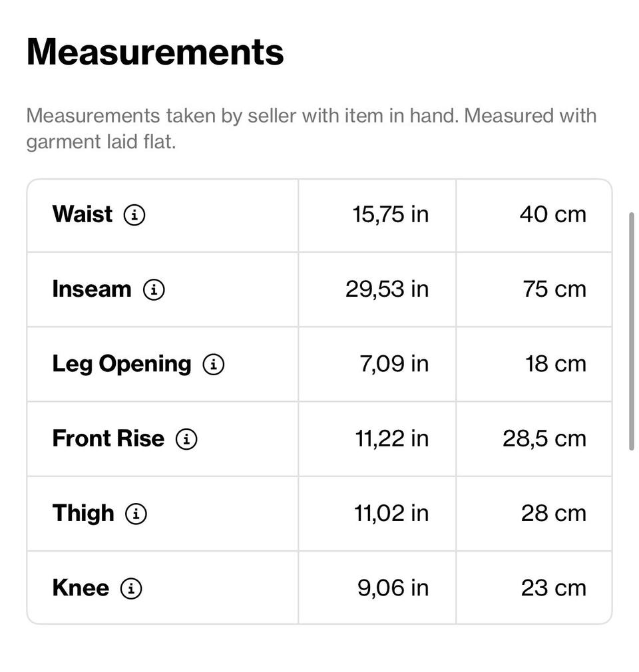Click the Leg Opening label text
639x672 pixels.
click(x=121, y=364)
